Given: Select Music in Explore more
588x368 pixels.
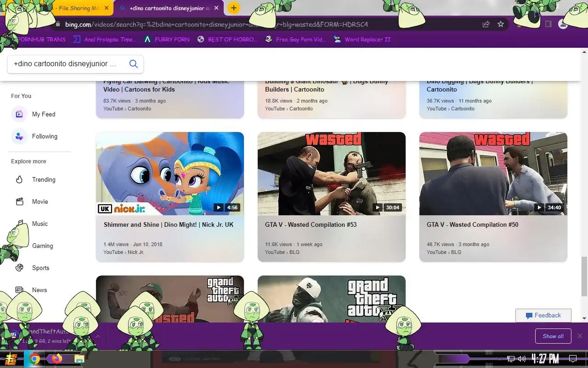Looking at the screenshot, I should coord(40,224).
